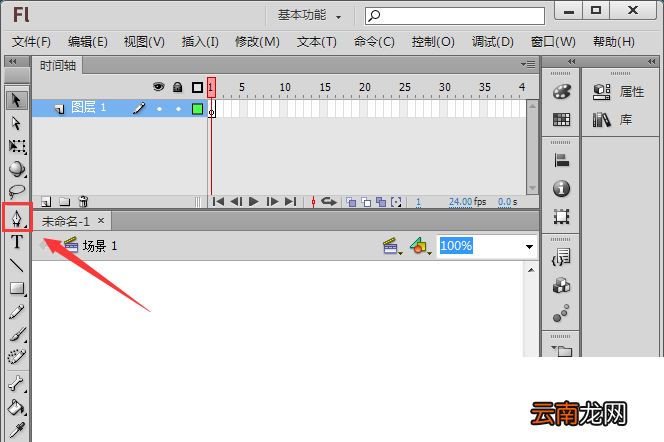This screenshot has height=442, width=664.
Task: Open the timeline panel options menu
Action: [x=528, y=64]
